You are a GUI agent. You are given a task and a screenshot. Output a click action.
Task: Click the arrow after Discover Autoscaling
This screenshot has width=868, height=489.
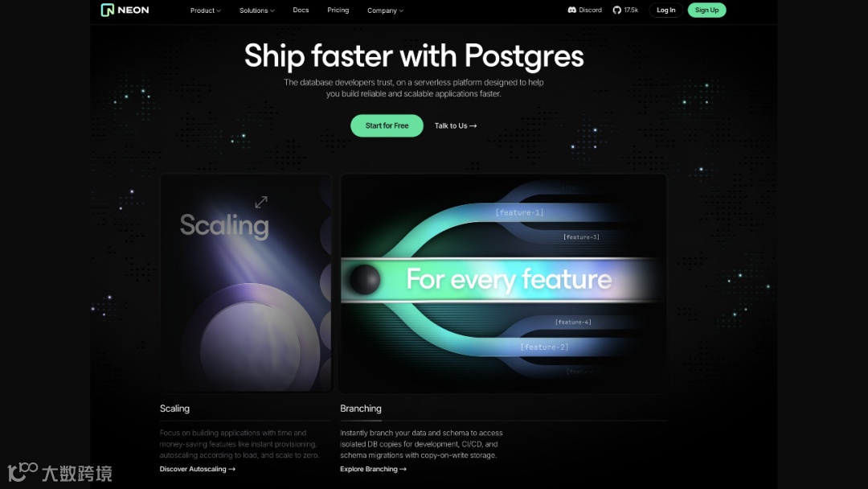click(232, 469)
